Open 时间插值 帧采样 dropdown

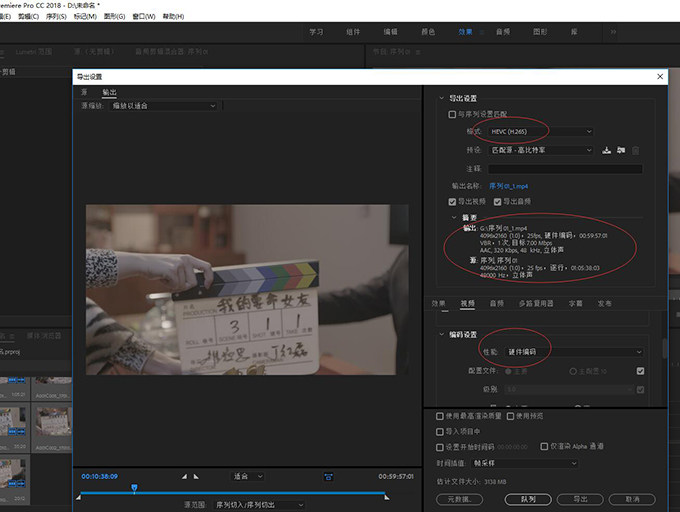pyautogui.click(x=524, y=463)
